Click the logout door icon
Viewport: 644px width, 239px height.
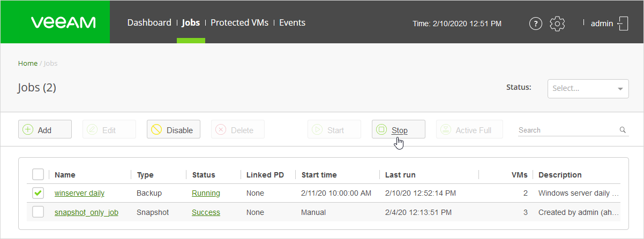pyautogui.click(x=623, y=24)
